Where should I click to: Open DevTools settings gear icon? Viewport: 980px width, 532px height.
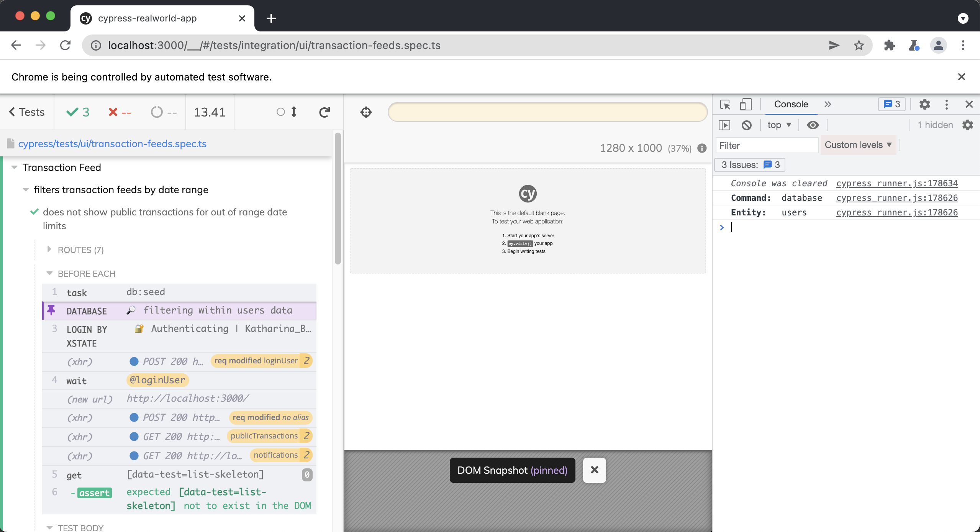pos(924,104)
